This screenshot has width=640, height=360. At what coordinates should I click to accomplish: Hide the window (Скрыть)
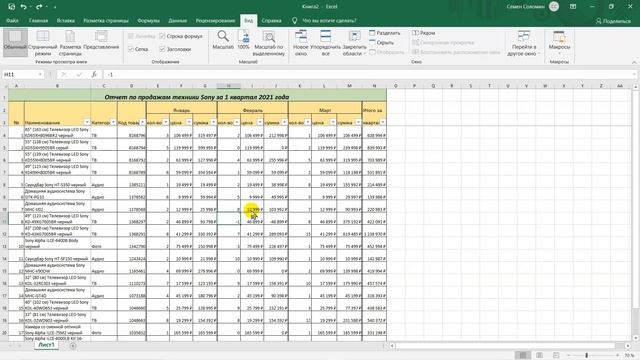point(382,42)
